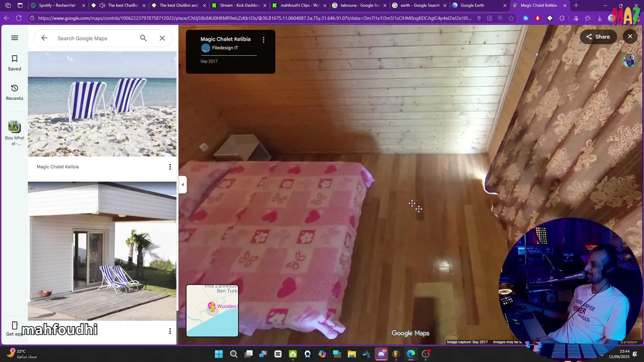Collapse the side panel with the arrow

[x=183, y=185]
